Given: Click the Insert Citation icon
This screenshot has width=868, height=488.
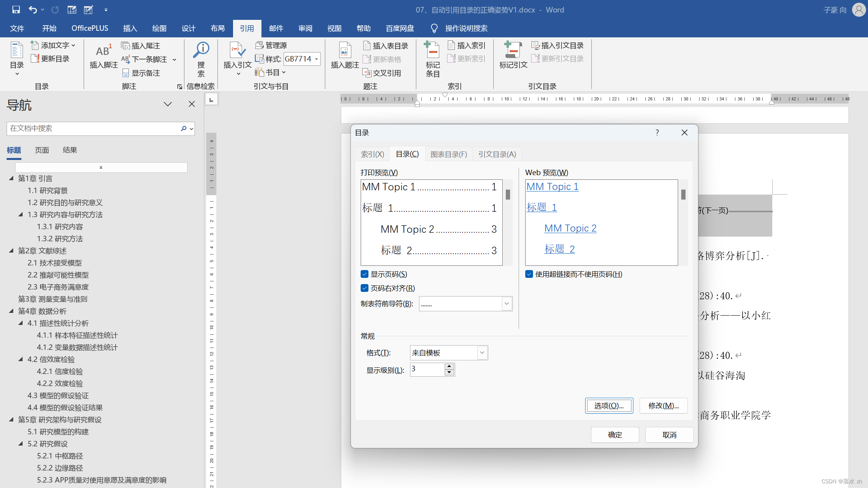Looking at the screenshot, I should (237, 51).
